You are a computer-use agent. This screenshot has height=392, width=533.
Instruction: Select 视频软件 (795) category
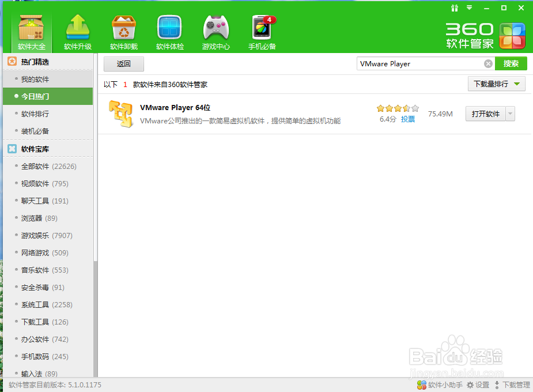48,183
